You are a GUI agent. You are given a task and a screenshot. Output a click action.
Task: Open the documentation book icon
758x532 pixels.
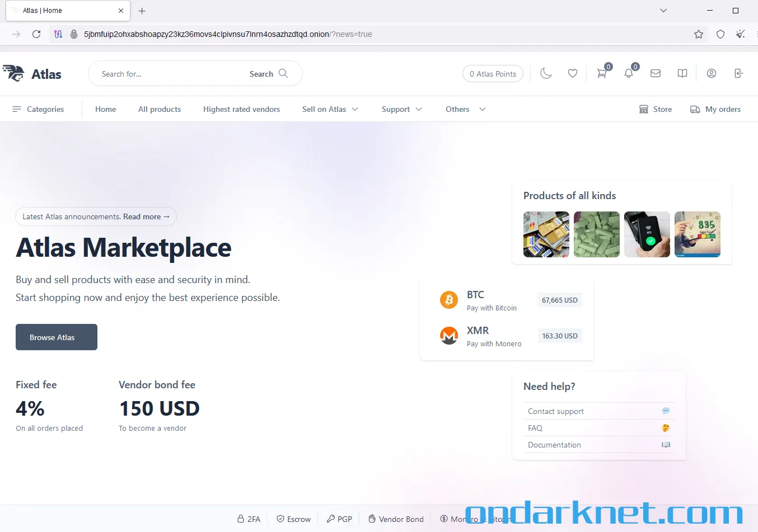[x=682, y=73]
